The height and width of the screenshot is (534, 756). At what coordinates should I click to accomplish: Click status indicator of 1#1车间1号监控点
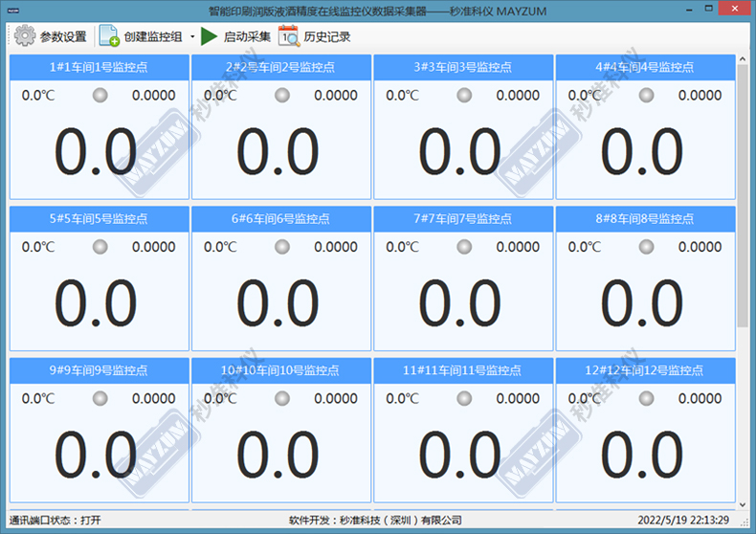point(100,96)
